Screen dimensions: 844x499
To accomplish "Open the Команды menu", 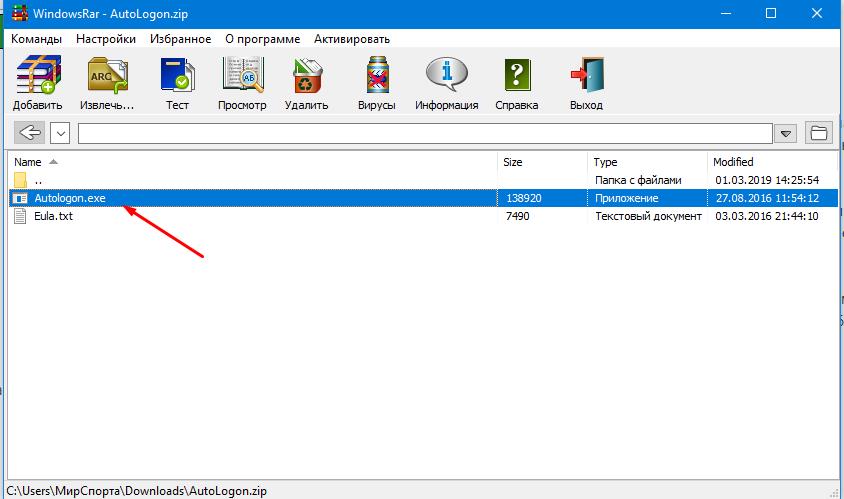I will point(37,39).
